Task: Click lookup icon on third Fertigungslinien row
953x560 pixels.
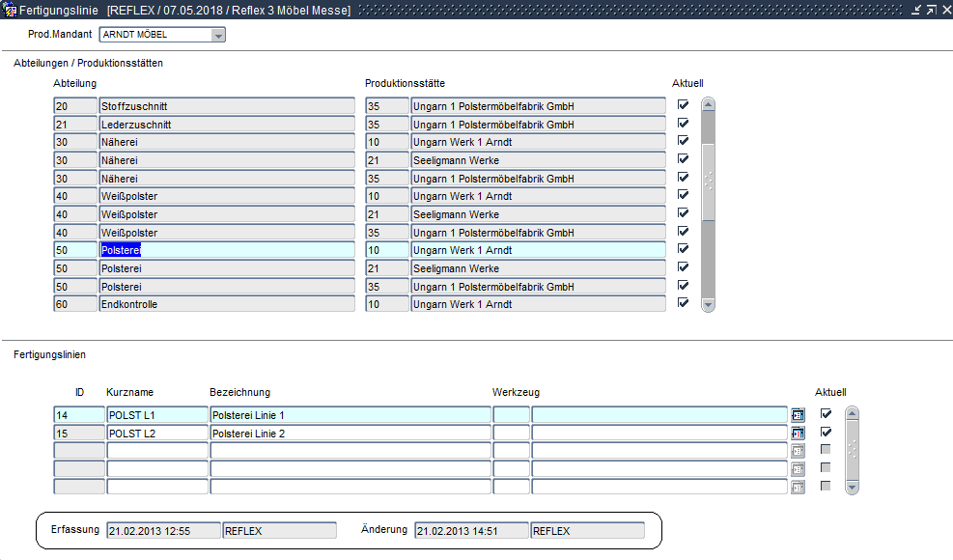Action: tap(797, 451)
